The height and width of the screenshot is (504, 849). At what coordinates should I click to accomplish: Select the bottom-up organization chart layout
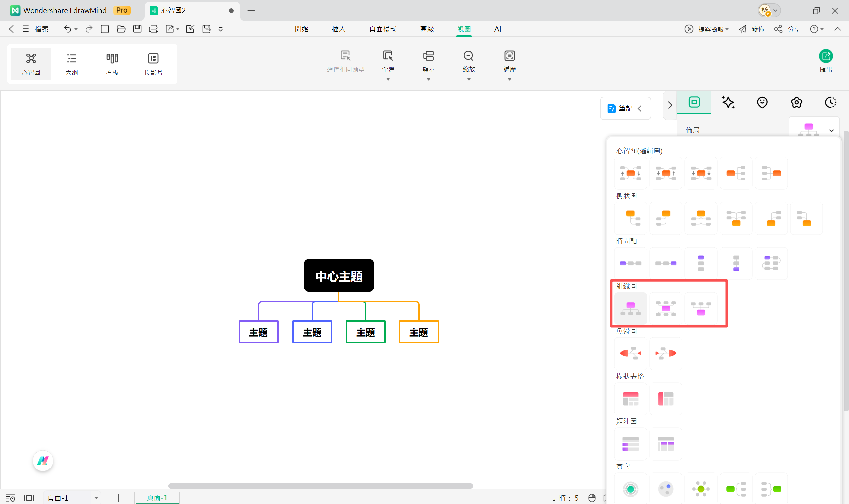(701, 308)
